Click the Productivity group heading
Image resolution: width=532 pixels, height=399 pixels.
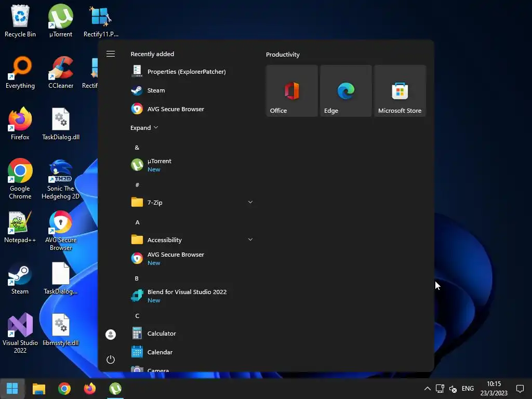click(283, 54)
